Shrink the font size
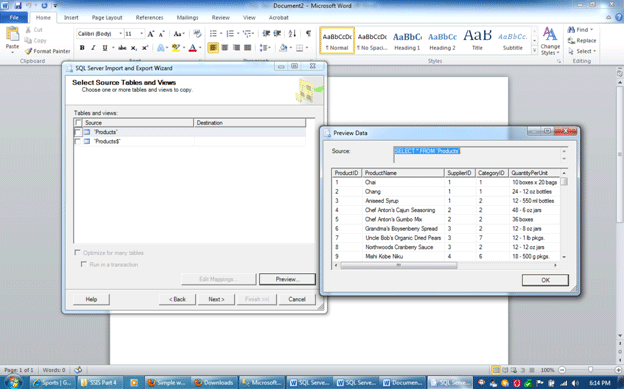 pyautogui.click(x=162, y=34)
